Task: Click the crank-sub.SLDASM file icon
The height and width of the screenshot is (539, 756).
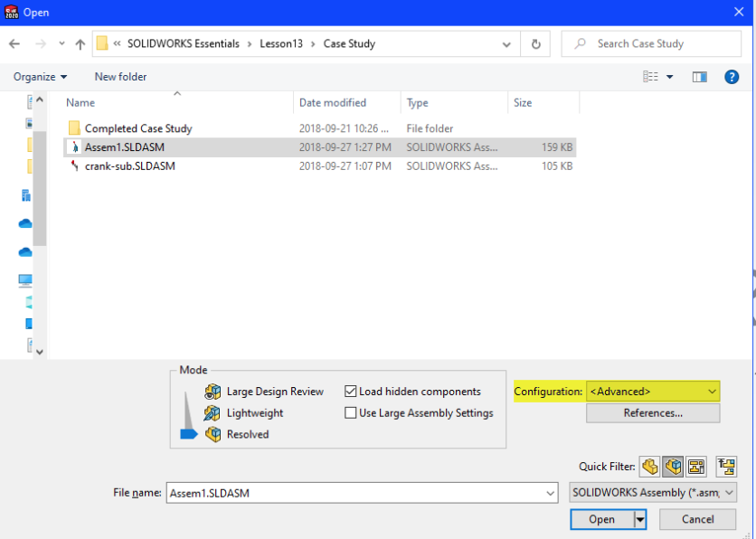Action: coord(74,165)
